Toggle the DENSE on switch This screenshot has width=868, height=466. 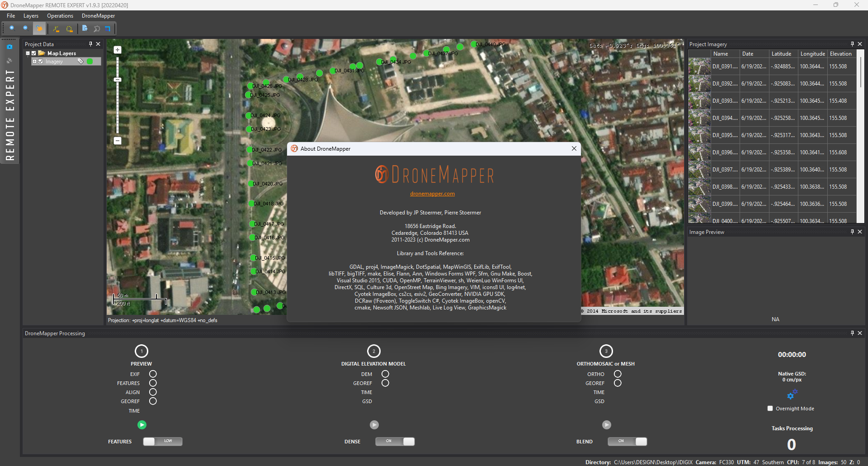tap(395, 442)
